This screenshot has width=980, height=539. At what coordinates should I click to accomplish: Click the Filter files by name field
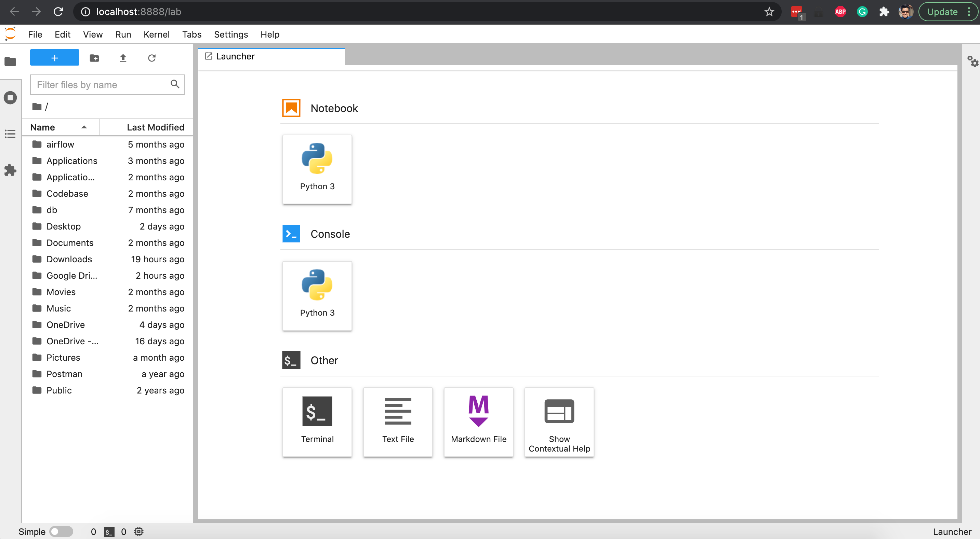101,84
